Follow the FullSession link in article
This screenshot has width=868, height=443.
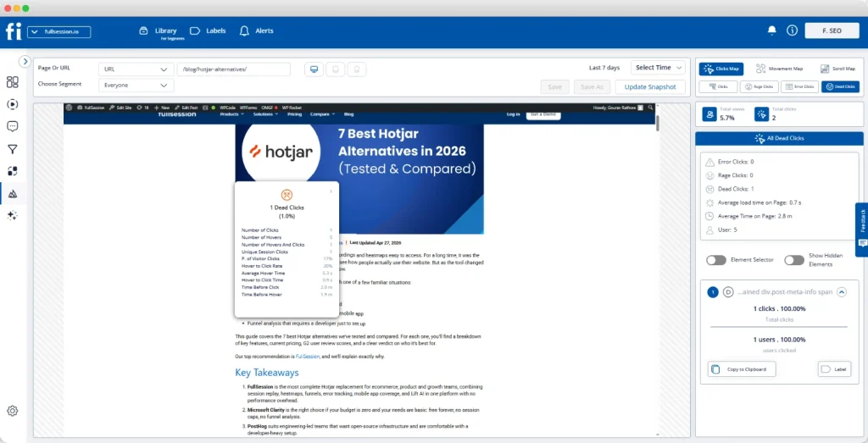click(x=307, y=357)
